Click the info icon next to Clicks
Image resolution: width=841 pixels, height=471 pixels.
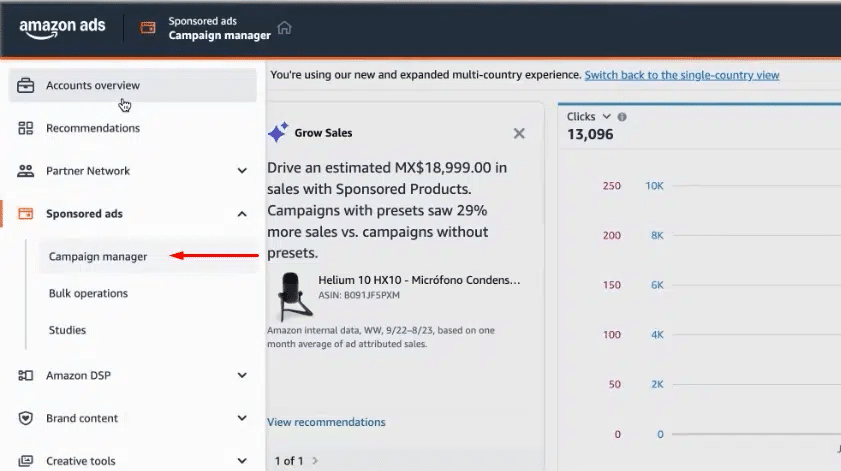coord(622,117)
